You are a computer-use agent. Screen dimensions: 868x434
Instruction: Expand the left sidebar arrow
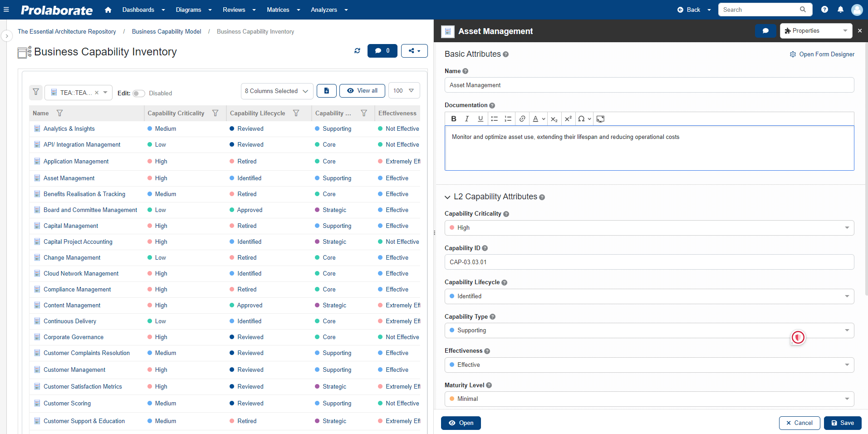click(7, 36)
